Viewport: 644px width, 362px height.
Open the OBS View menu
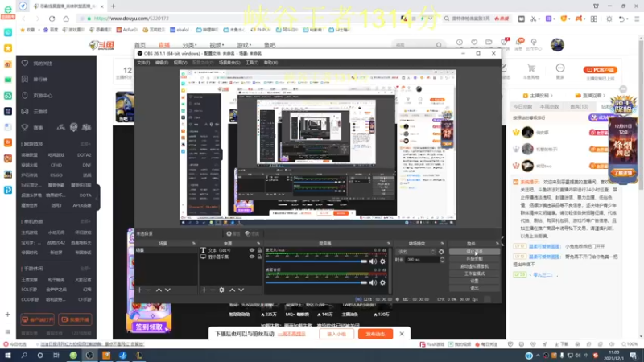(180, 63)
